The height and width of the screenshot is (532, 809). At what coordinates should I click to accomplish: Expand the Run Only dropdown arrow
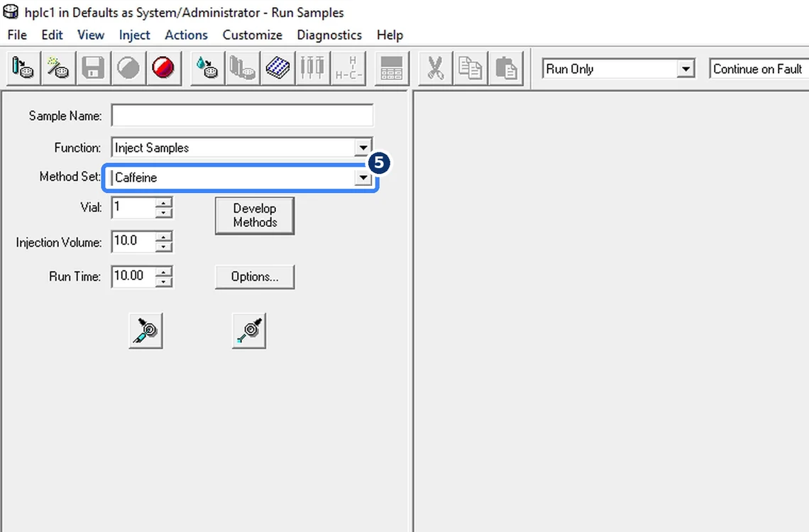(x=686, y=69)
